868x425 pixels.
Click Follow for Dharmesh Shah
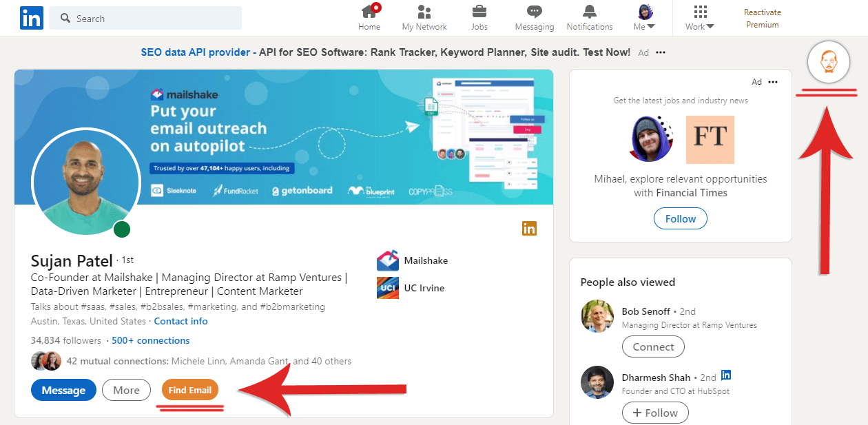[655, 413]
